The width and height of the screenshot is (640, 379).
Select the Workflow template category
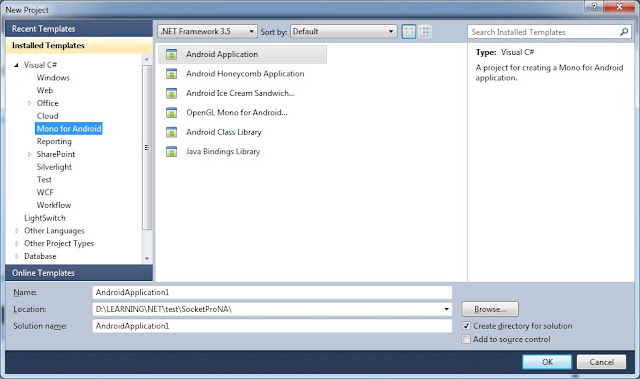[54, 205]
